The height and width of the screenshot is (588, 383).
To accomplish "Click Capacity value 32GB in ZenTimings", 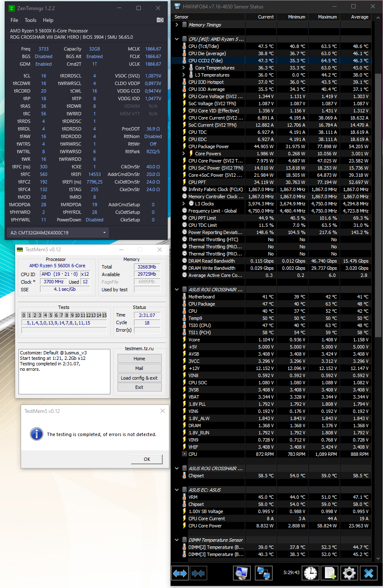I will coord(94,49).
